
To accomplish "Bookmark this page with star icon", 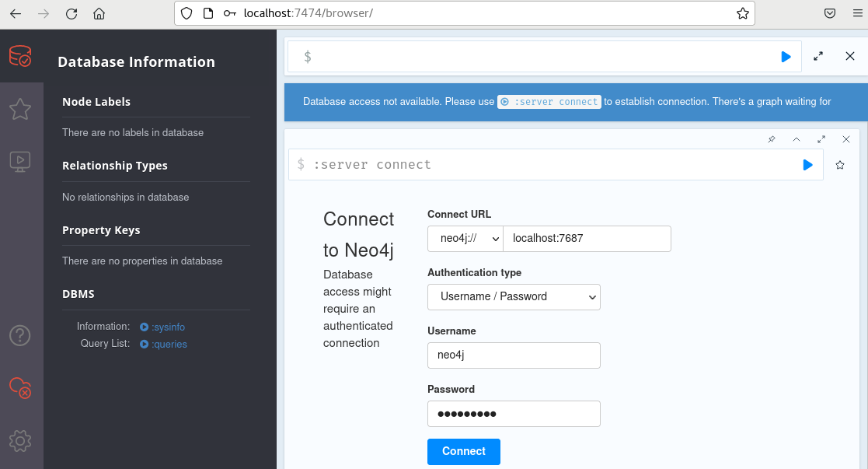I will [742, 13].
